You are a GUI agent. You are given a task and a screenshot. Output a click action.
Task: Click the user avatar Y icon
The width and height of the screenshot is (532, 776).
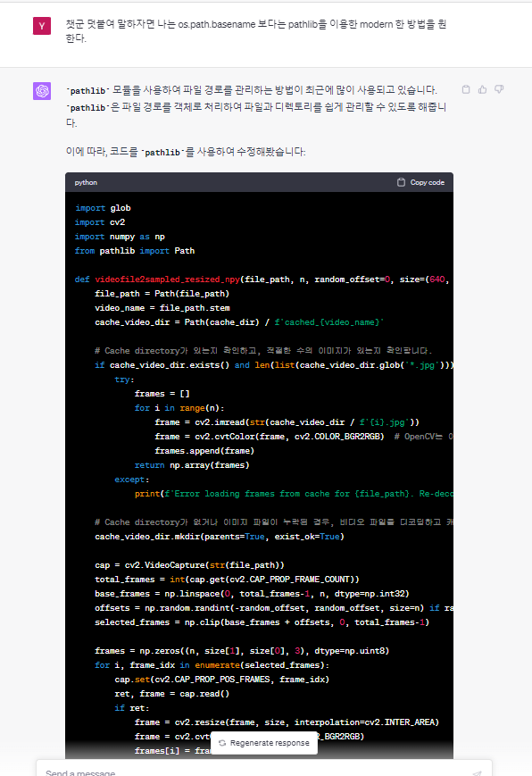pyautogui.click(x=42, y=26)
